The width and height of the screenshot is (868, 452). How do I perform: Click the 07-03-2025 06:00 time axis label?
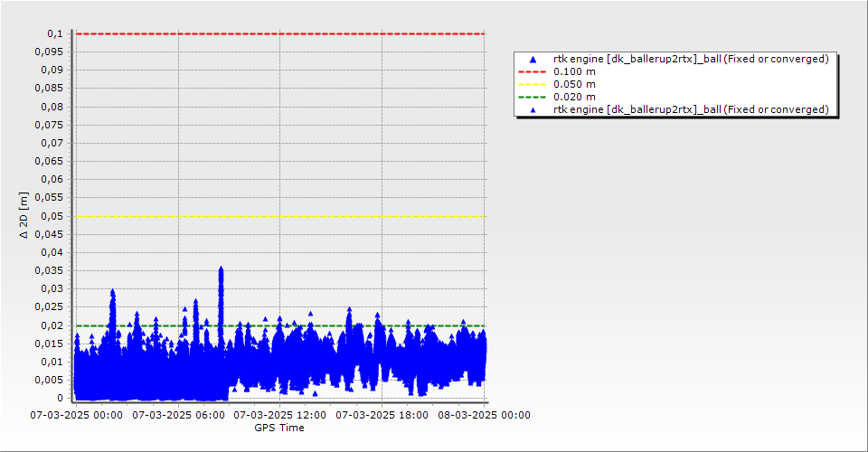[177, 416]
